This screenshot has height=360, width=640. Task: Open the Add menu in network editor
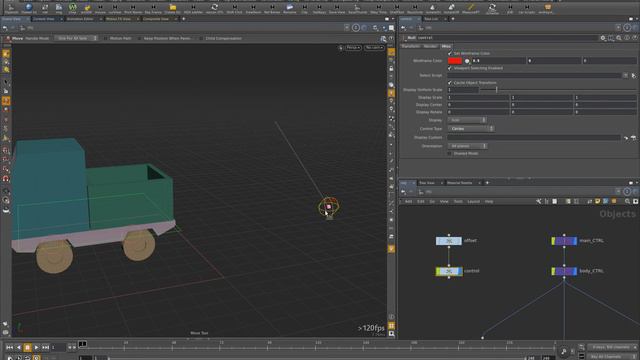coord(408,202)
